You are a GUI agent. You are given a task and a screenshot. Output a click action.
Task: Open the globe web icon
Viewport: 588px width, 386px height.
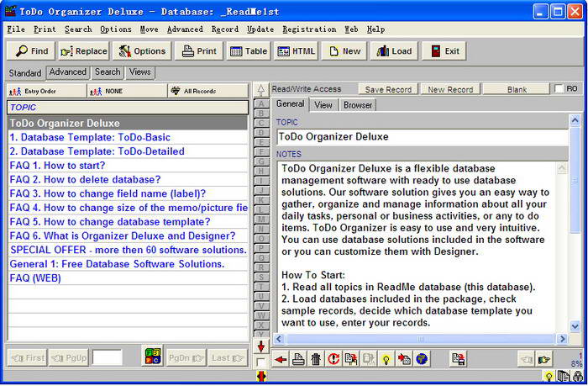click(x=422, y=359)
